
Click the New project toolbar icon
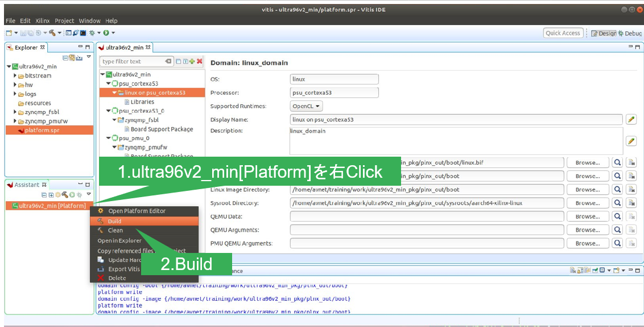pyautogui.click(x=9, y=33)
